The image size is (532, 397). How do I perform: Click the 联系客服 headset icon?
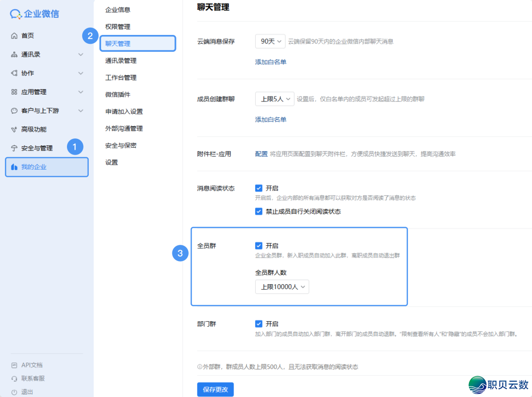14,378
